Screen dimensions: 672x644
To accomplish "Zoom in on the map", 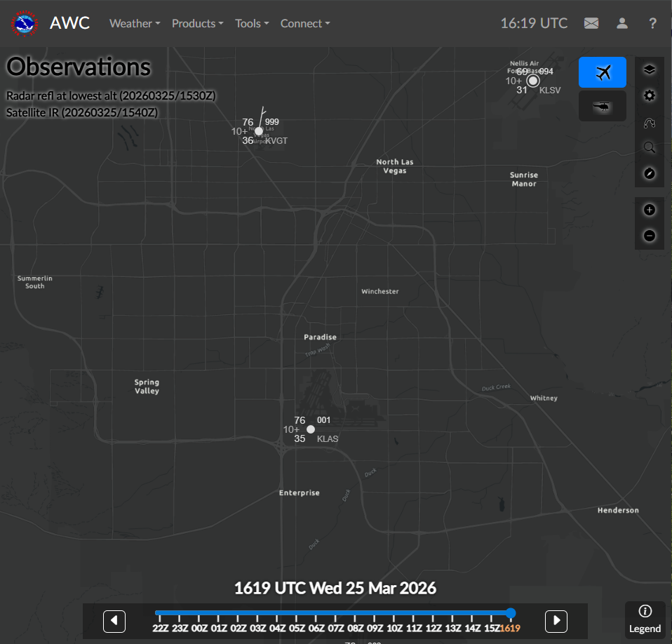I will (x=650, y=209).
